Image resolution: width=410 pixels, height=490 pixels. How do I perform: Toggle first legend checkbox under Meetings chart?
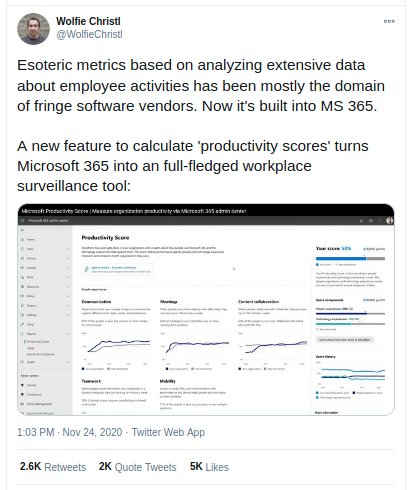tap(167, 369)
